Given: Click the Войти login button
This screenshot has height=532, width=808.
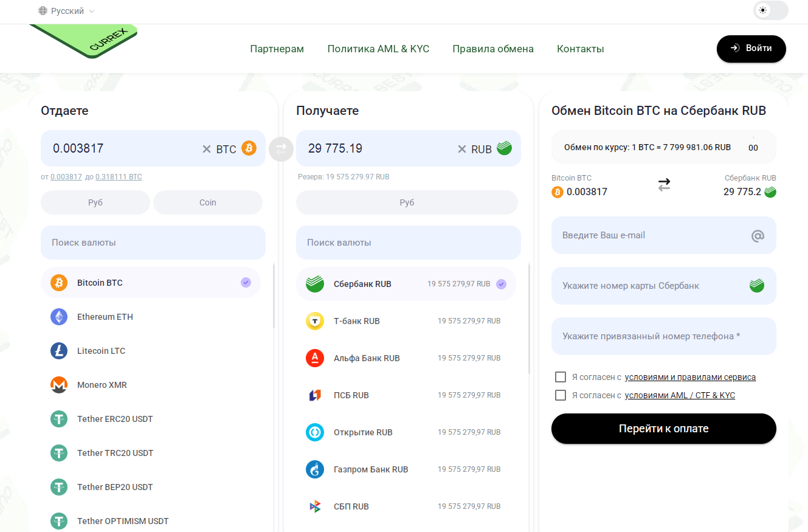Looking at the screenshot, I should [751, 49].
